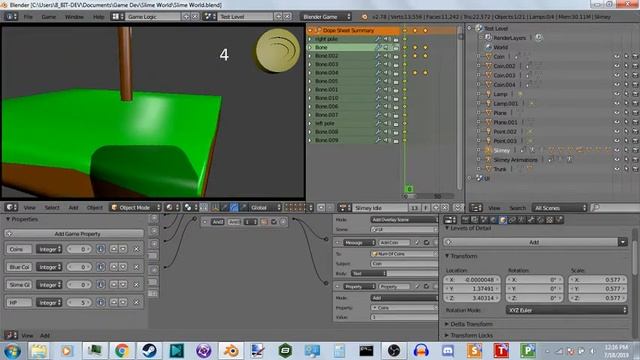Expand the right pole channel
This screenshot has width=640, height=360.
pos(310,39)
